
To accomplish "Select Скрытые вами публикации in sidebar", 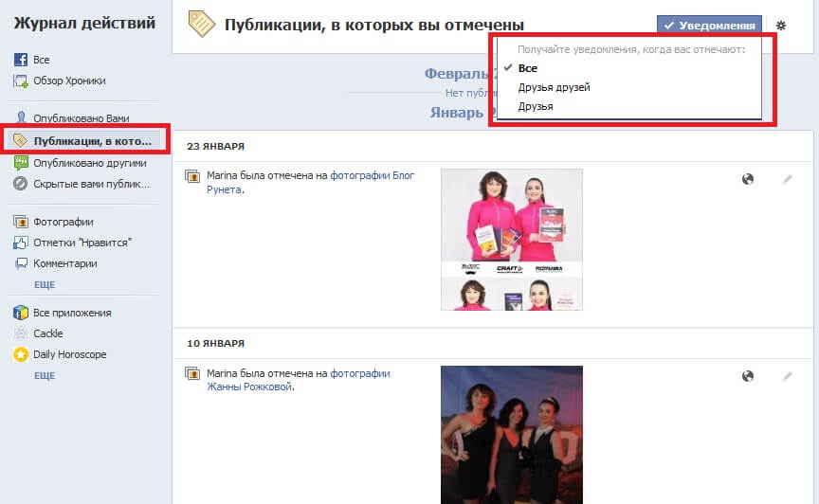I will [91, 183].
